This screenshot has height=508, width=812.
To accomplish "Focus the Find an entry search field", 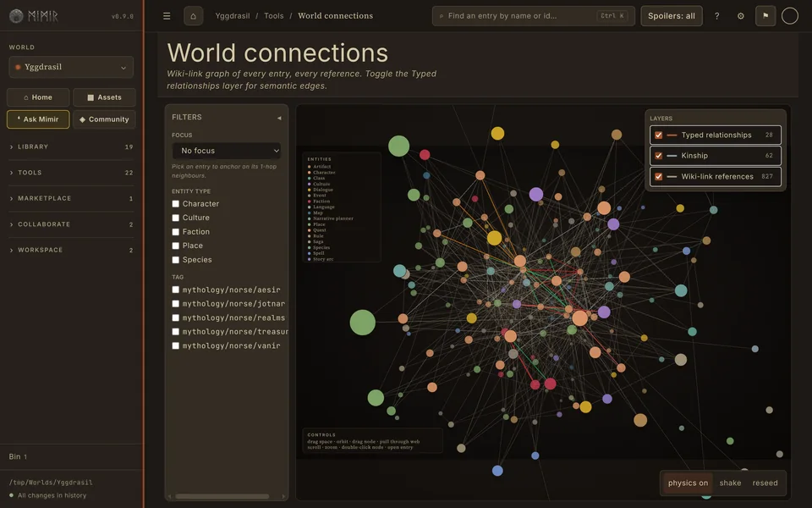I will tap(534, 16).
